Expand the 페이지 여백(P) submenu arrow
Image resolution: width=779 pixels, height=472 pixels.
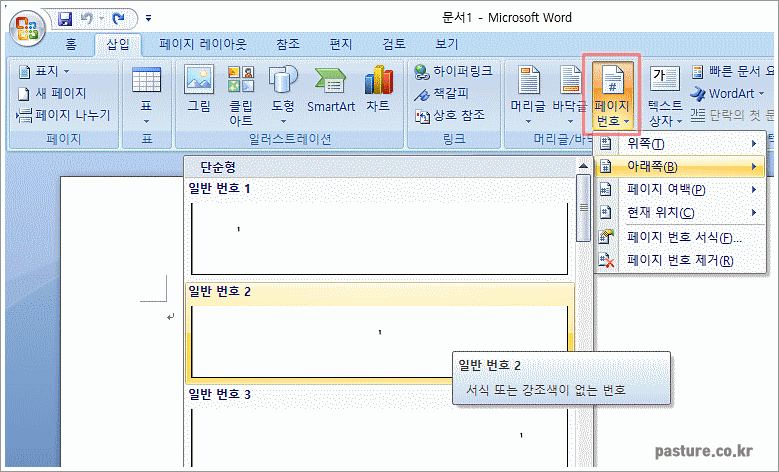(754, 189)
